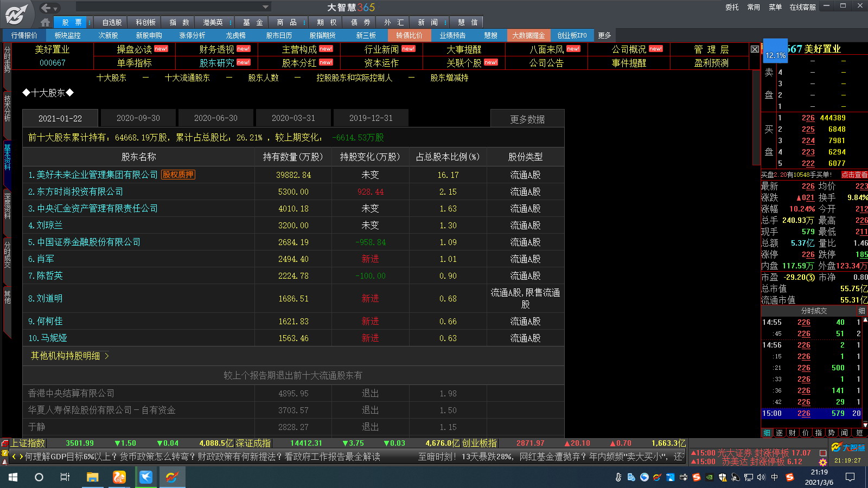This screenshot has width=868, height=488.
Task: Click the yellow question mark help icon
Action: pyautogui.click(x=5, y=452)
